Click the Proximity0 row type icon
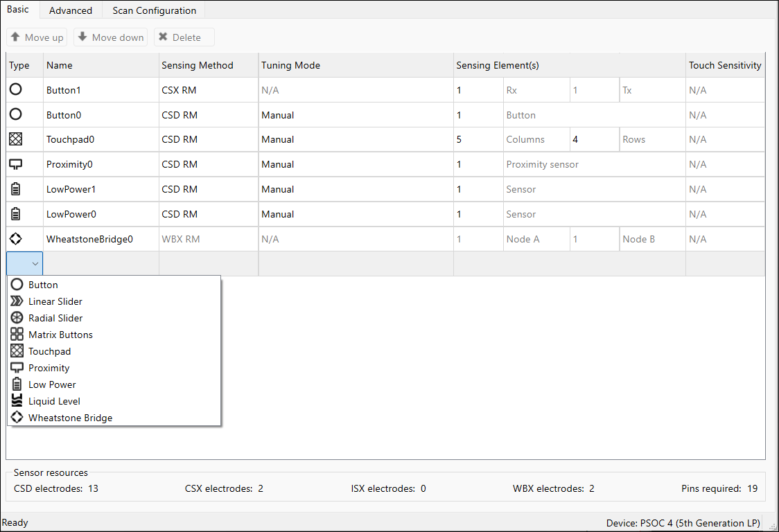Screen dimensions: 779x532 (16, 164)
